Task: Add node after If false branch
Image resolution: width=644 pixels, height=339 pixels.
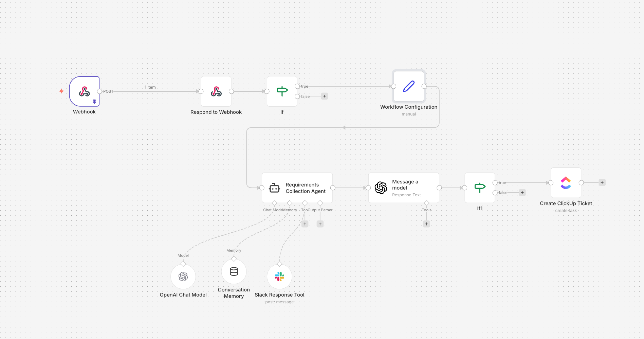Action: coord(325,96)
